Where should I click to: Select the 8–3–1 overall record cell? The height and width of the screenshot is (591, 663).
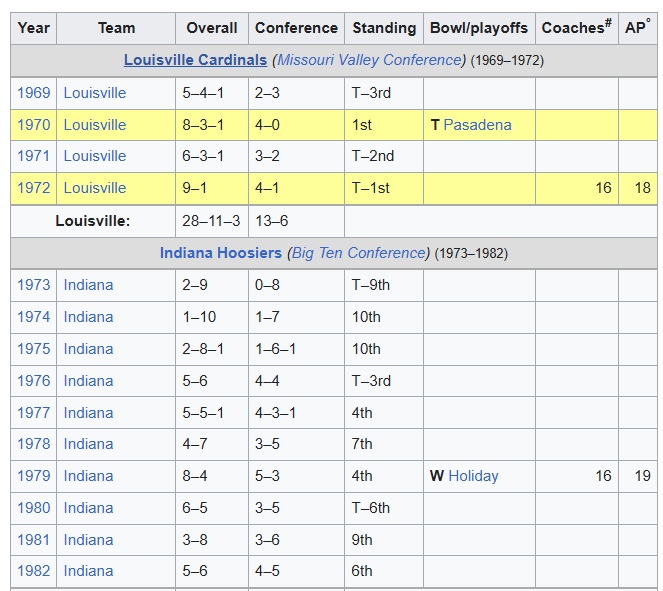[x=212, y=125]
